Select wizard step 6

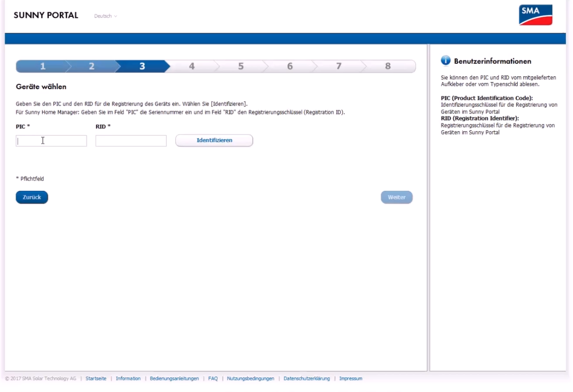[x=290, y=67]
